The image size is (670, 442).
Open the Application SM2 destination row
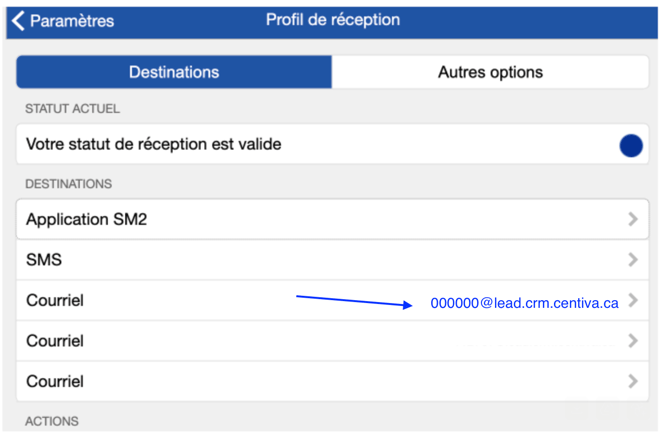pyautogui.click(x=87, y=219)
